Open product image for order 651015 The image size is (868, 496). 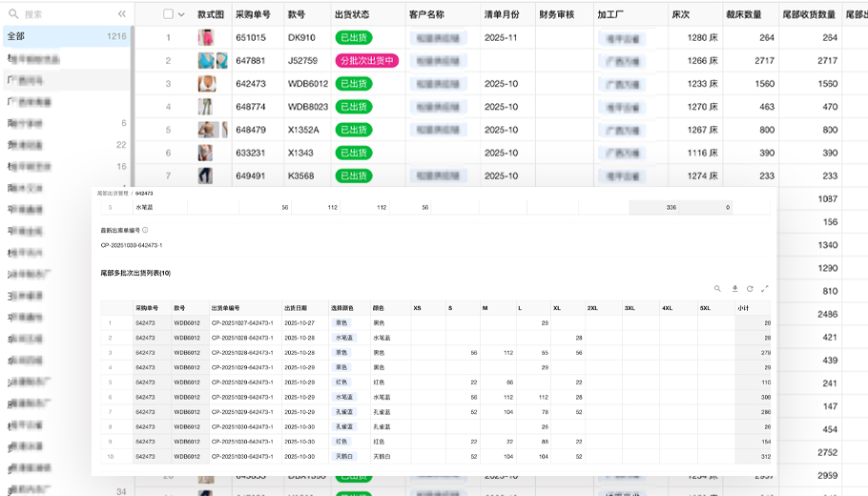coord(206,38)
